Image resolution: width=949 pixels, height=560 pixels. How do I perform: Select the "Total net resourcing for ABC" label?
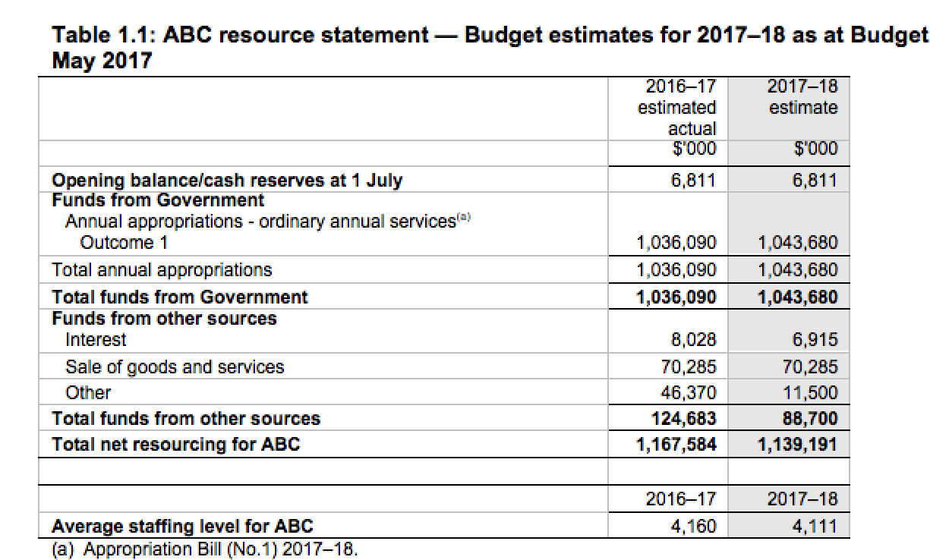click(x=175, y=444)
